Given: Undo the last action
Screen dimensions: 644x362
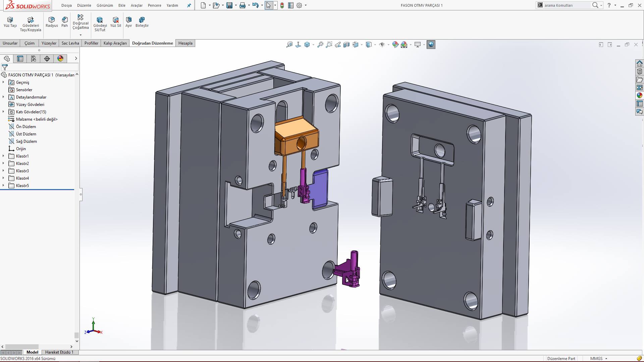Looking at the screenshot, I should tap(256, 5).
